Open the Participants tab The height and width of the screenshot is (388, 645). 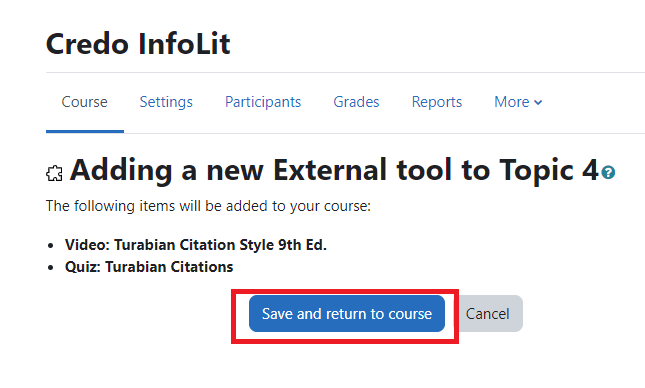(x=263, y=102)
